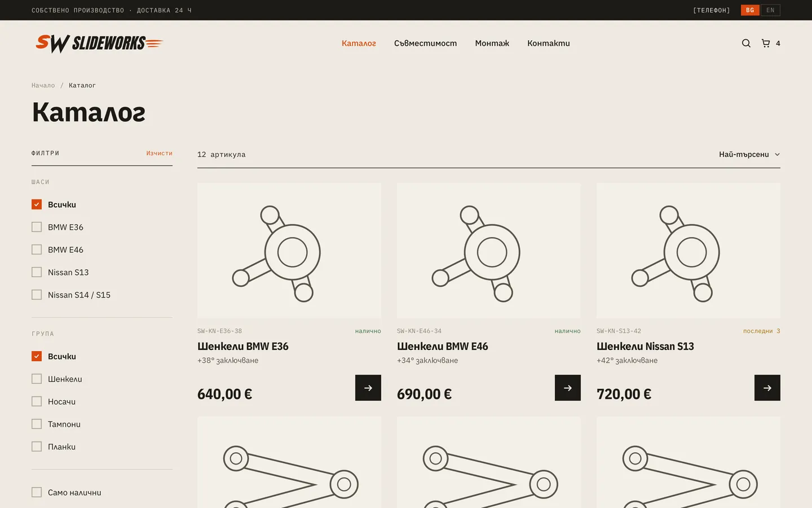
Task: Click the SW-KN-S13-42 product code
Action: click(619, 331)
